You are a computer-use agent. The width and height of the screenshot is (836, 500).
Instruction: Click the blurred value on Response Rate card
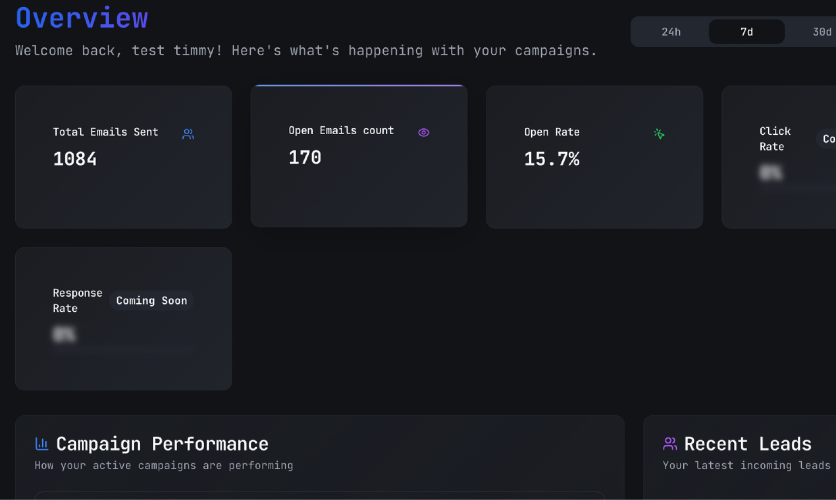pyautogui.click(x=64, y=334)
